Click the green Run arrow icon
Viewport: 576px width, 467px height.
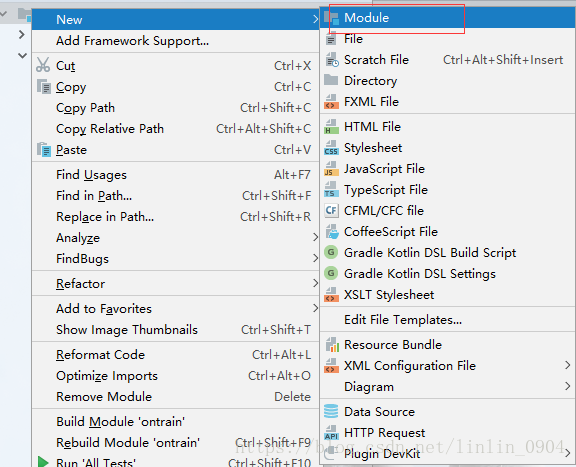click(x=43, y=462)
